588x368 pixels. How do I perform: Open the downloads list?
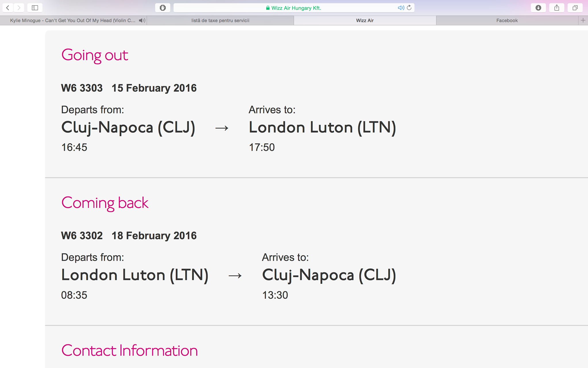point(538,8)
